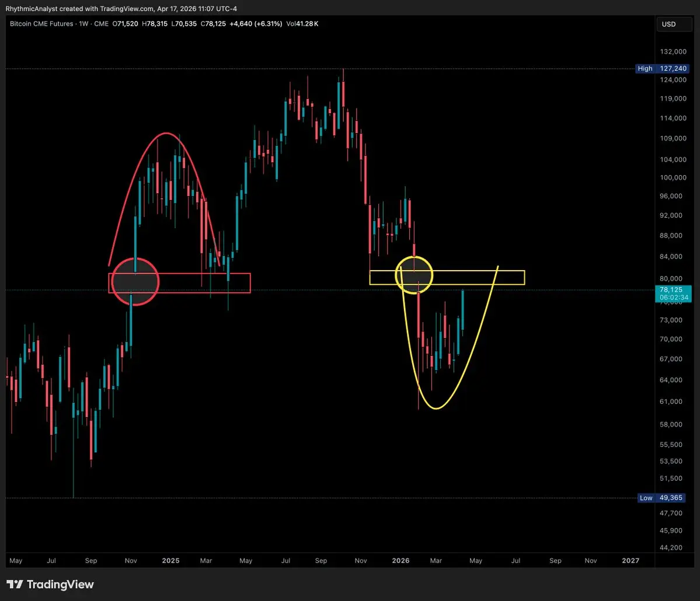Image resolution: width=700 pixels, height=601 pixels.
Task: Click the 100,000 price axis label
Action: click(673, 177)
